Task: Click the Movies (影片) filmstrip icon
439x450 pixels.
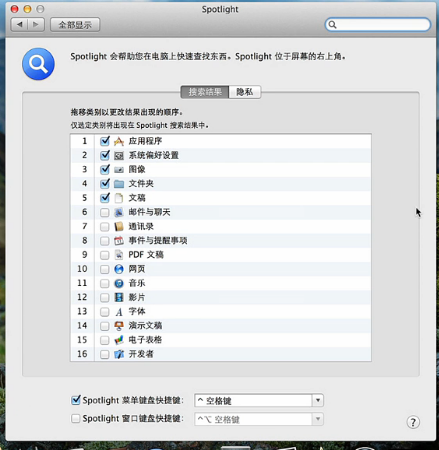Action: (119, 297)
